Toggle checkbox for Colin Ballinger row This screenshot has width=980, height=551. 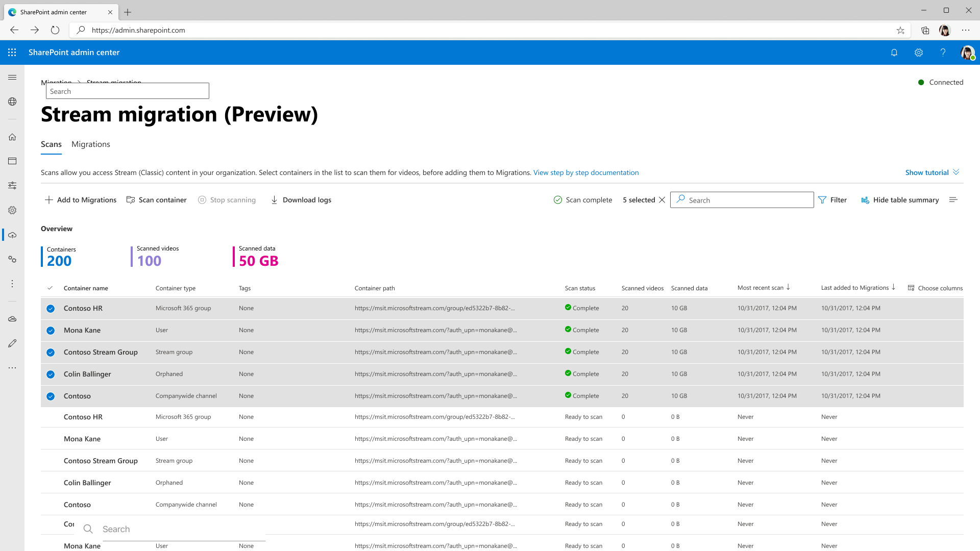[x=51, y=374]
